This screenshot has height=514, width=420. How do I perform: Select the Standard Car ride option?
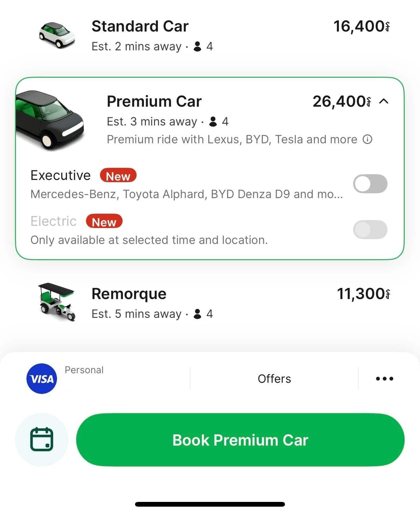[x=140, y=27]
